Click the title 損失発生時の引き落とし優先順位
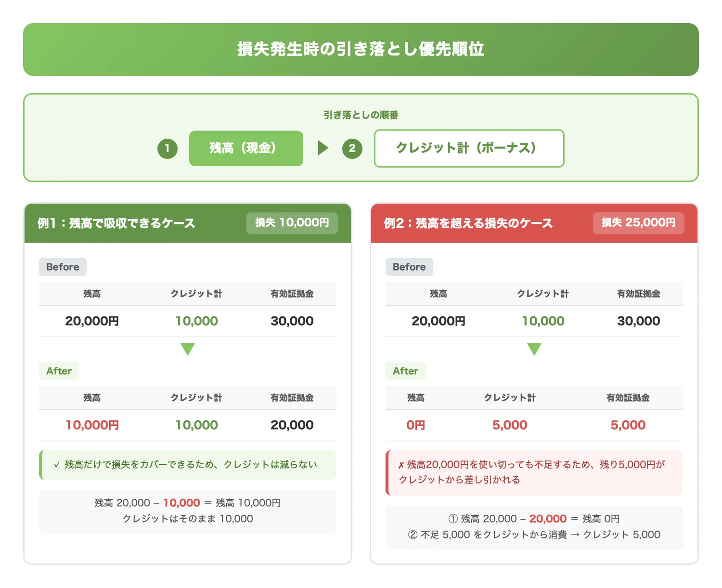Viewport: 722px width, 588px height. pos(361,49)
